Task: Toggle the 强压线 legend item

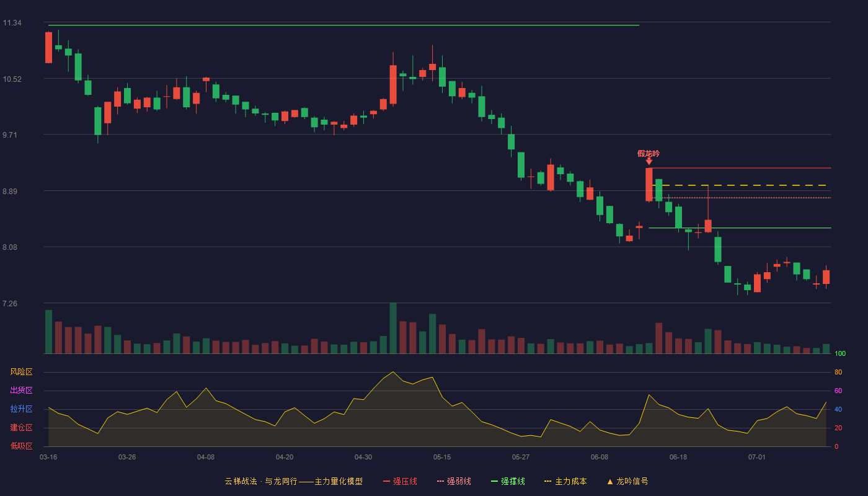Action: (400, 481)
